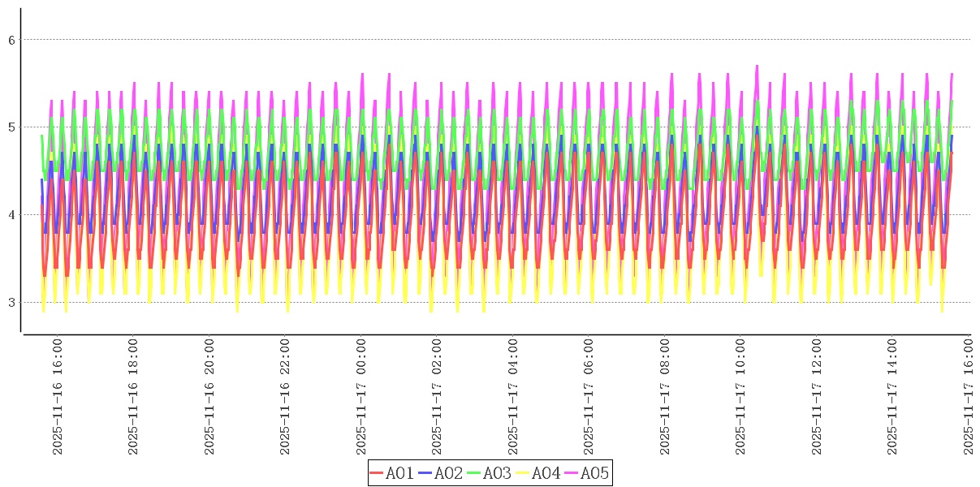Click the magenta A05 legend line swatch
The width and height of the screenshot is (980, 487).
tap(572, 473)
